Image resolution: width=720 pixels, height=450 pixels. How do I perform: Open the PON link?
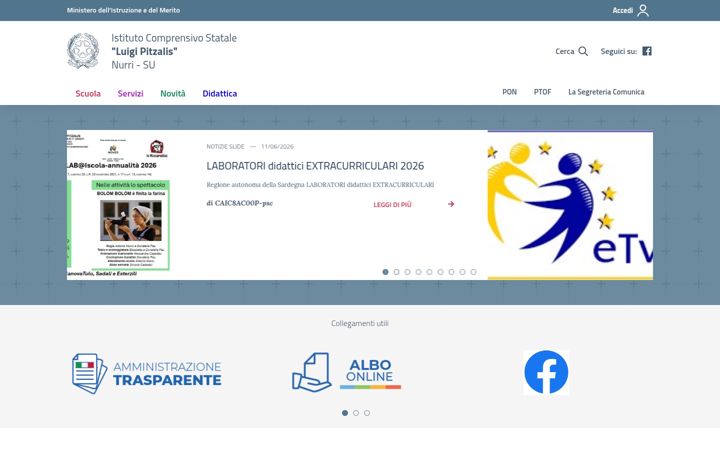point(509,92)
